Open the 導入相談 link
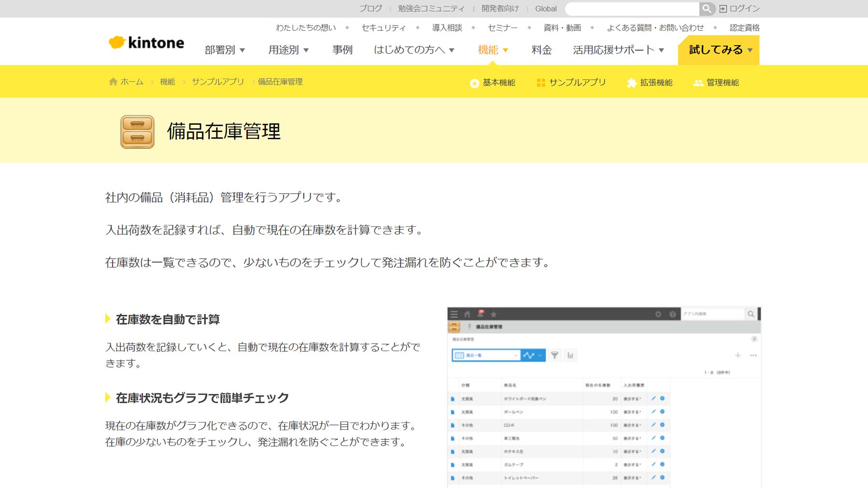The image size is (868, 488). (447, 27)
